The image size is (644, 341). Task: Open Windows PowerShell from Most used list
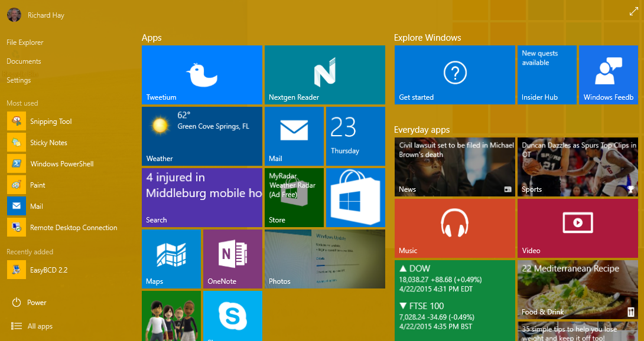tap(61, 164)
